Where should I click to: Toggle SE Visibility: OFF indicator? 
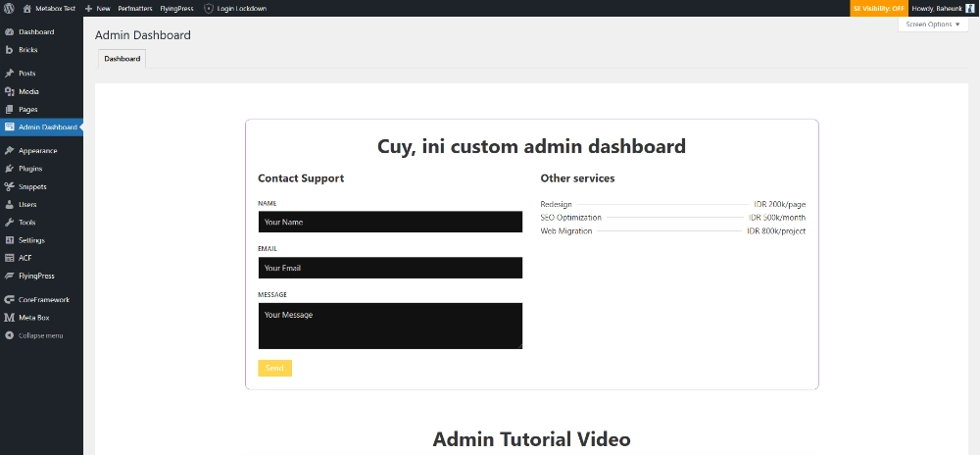pyautogui.click(x=879, y=9)
